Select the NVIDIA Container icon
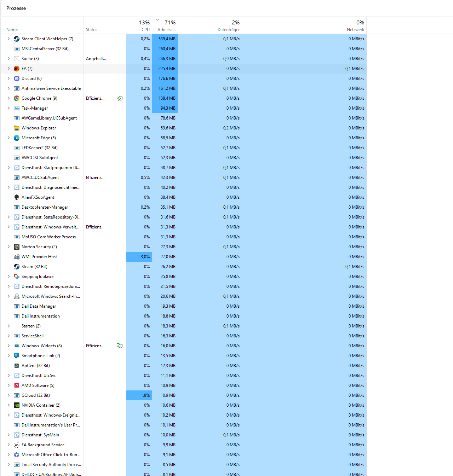 17,405
